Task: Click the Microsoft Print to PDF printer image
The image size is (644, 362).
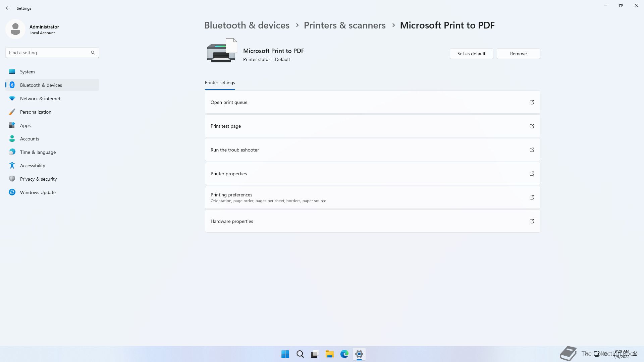Action: click(x=222, y=51)
